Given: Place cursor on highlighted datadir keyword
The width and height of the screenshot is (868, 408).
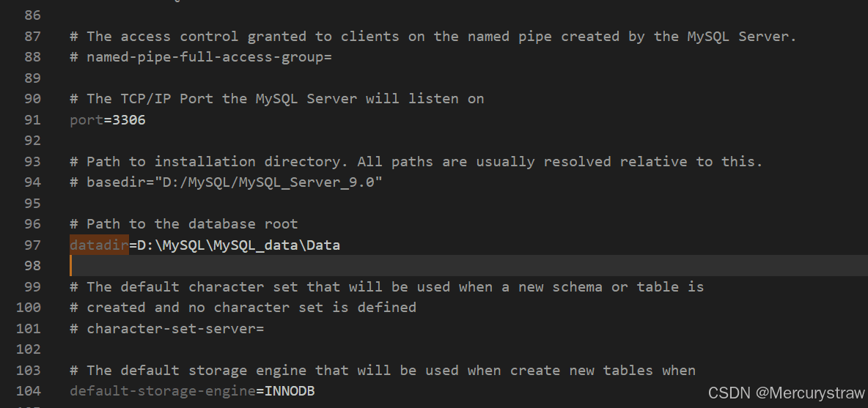Looking at the screenshot, I should click(x=99, y=245).
